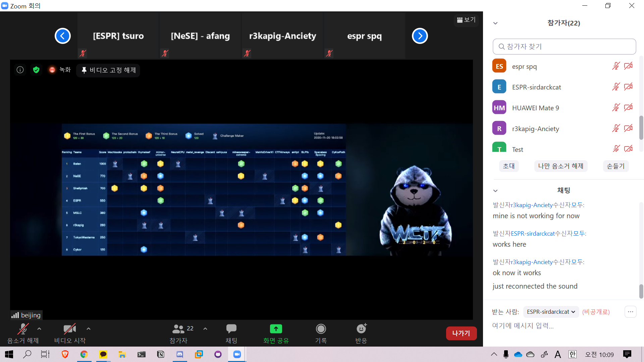
Task: Click the participant search field
Action: pos(564,47)
